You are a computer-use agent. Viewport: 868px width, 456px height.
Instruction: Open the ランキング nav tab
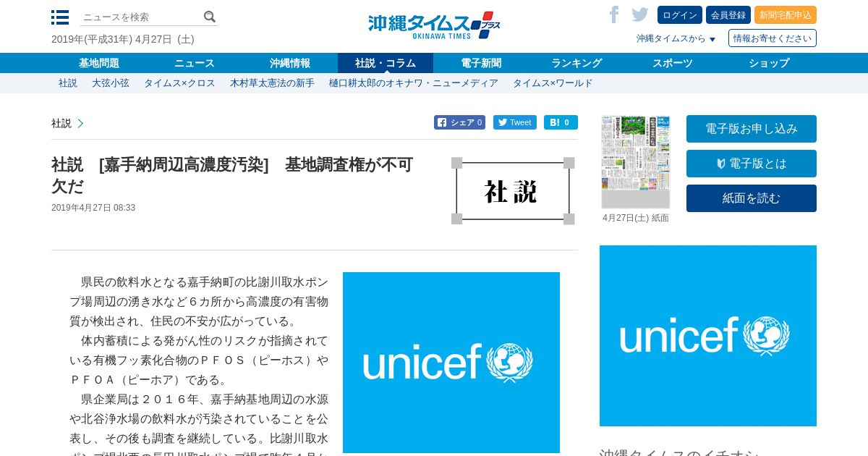tap(576, 63)
